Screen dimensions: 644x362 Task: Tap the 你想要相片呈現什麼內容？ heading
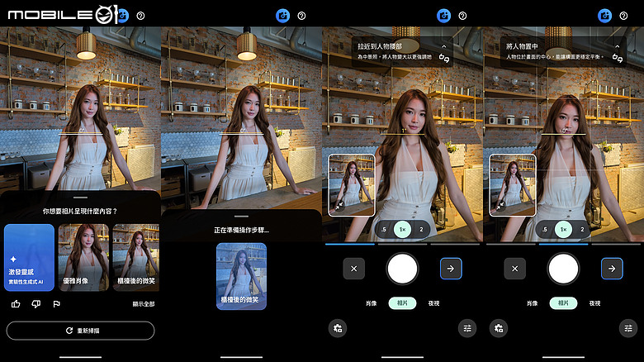[81, 211]
